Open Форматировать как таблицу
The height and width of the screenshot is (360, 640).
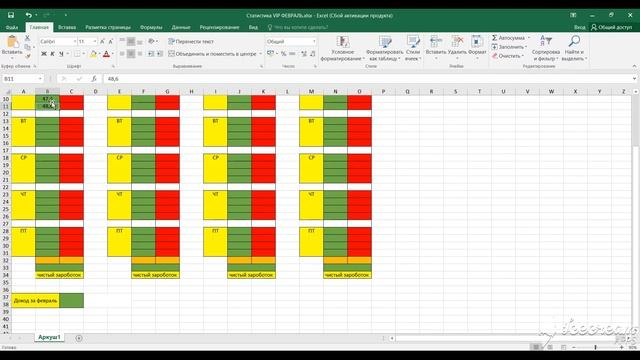(384, 48)
